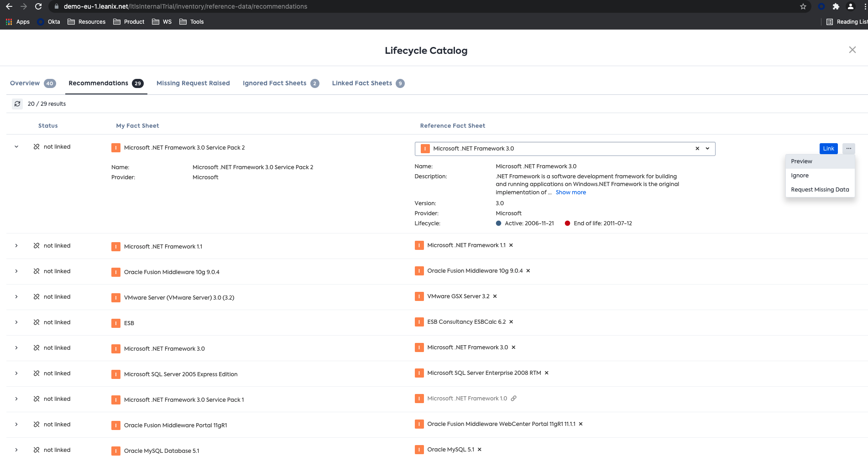
Task: Click the My Fact Sheet column header
Action: [137, 126]
